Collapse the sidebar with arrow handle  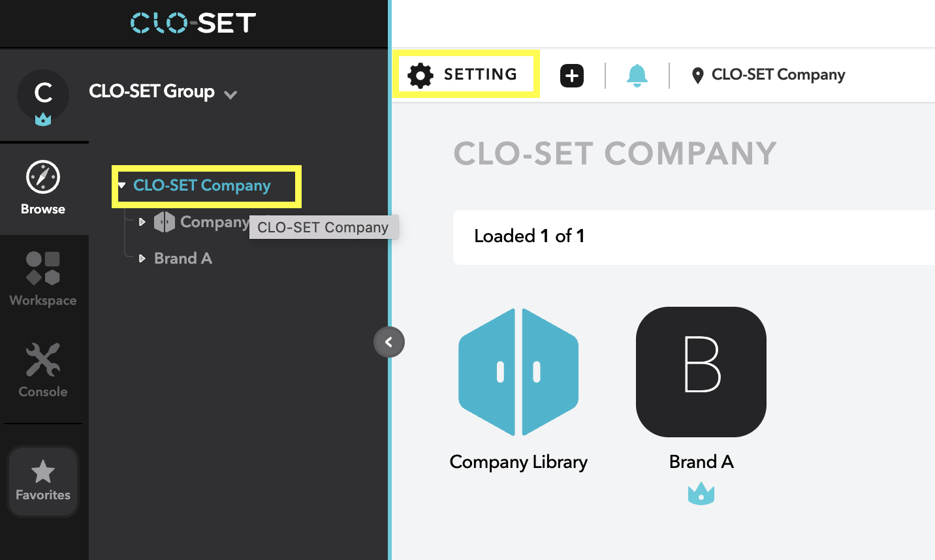[x=388, y=342]
